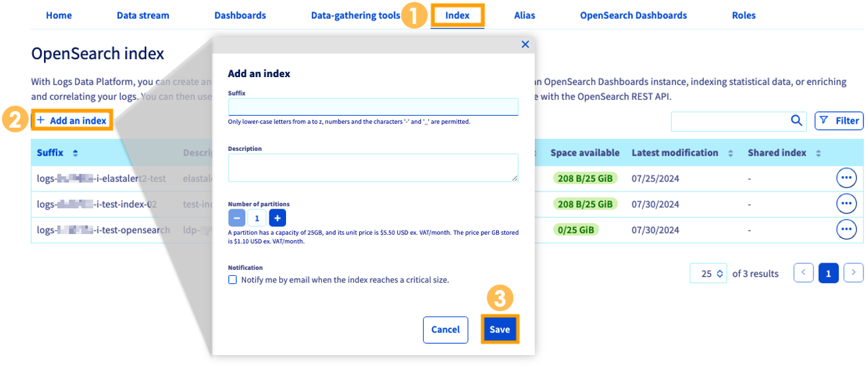Cancel the Add an index dialog
Viewport: 868px width, 367px height.
(x=446, y=330)
